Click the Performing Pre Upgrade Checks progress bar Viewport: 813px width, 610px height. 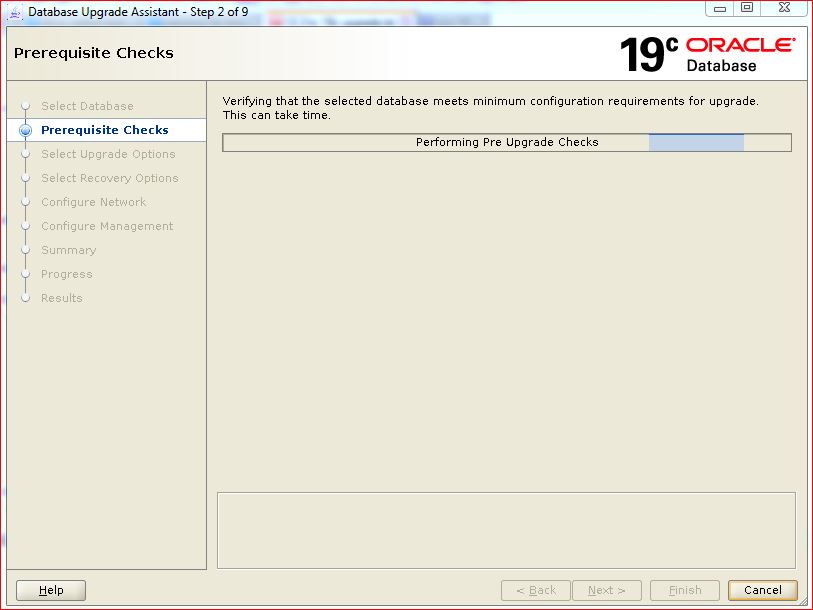click(507, 142)
